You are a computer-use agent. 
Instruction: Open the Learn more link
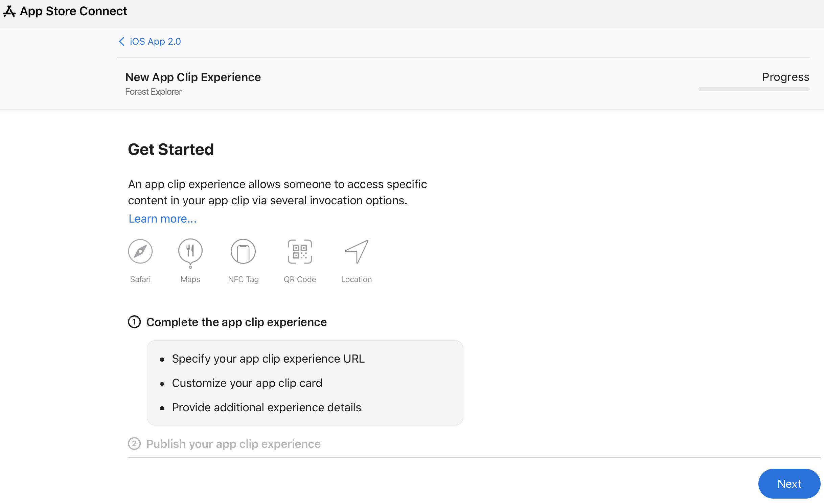(x=162, y=219)
